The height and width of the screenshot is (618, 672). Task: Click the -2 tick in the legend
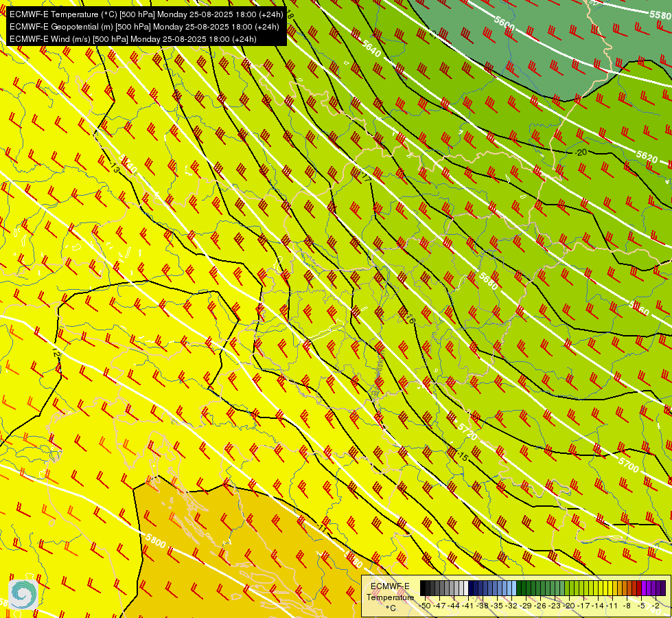click(656, 606)
